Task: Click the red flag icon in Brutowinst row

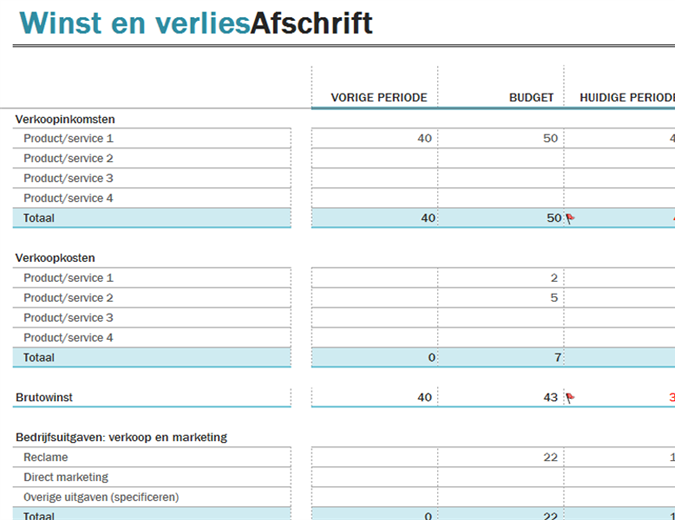Action: click(570, 398)
